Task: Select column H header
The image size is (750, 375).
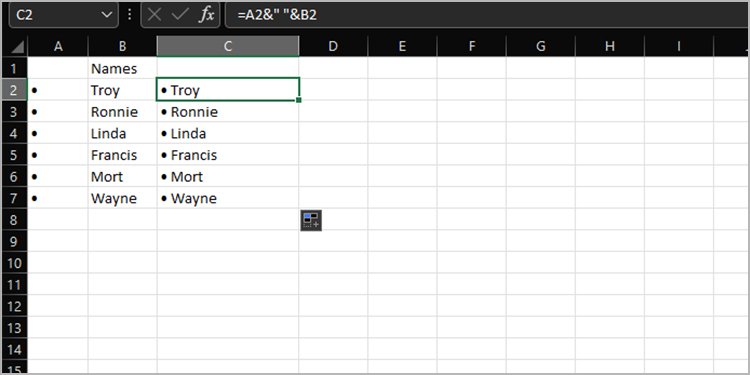Action: [610, 46]
